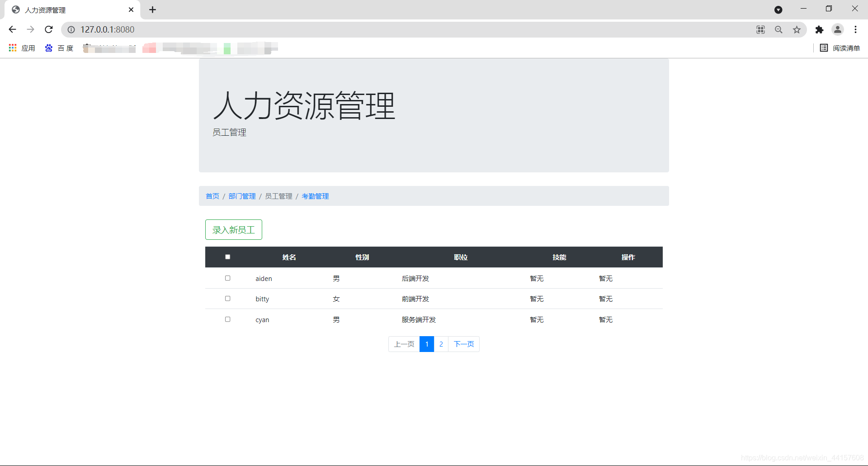Click the zoom magnifier icon in address bar

point(778,29)
